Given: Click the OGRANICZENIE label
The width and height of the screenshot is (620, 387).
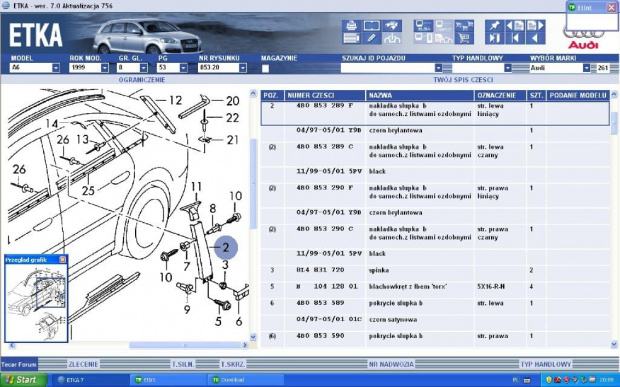Looking at the screenshot, I should coord(142,80).
